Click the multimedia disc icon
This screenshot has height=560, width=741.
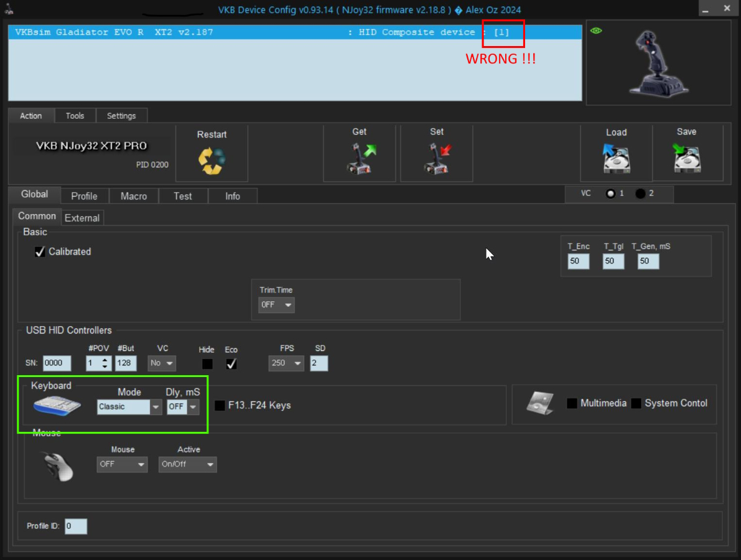coord(539,403)
